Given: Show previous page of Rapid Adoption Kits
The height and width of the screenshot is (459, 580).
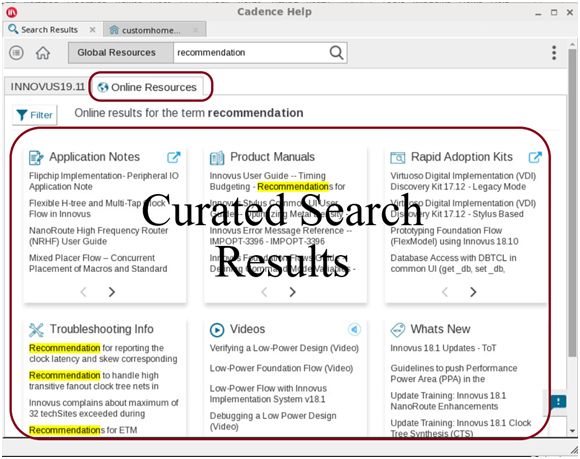Looking at the screenshot, I should click(445, 292).
